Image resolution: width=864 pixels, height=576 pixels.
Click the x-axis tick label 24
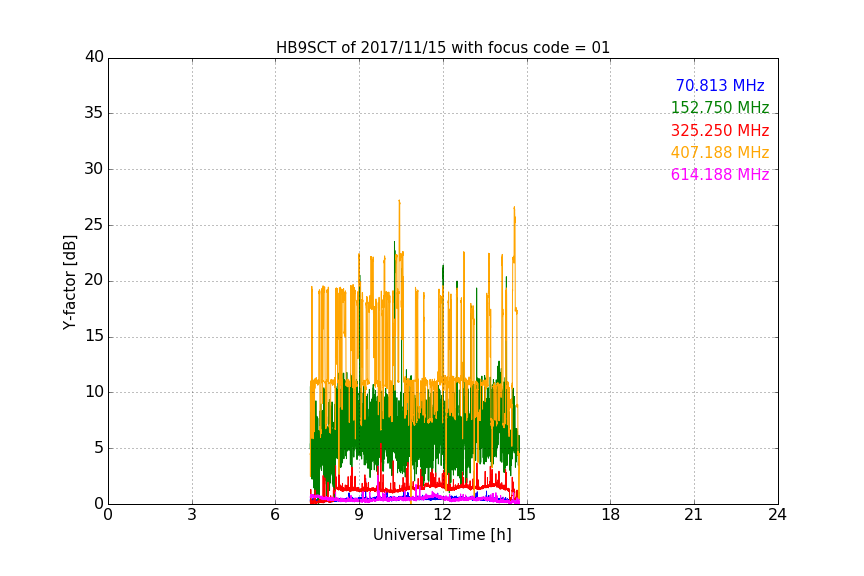pyautogui.click(x=777, y=515)
